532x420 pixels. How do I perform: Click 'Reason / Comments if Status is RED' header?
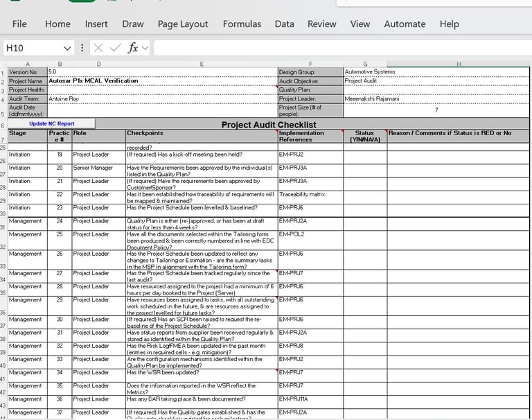459,136
